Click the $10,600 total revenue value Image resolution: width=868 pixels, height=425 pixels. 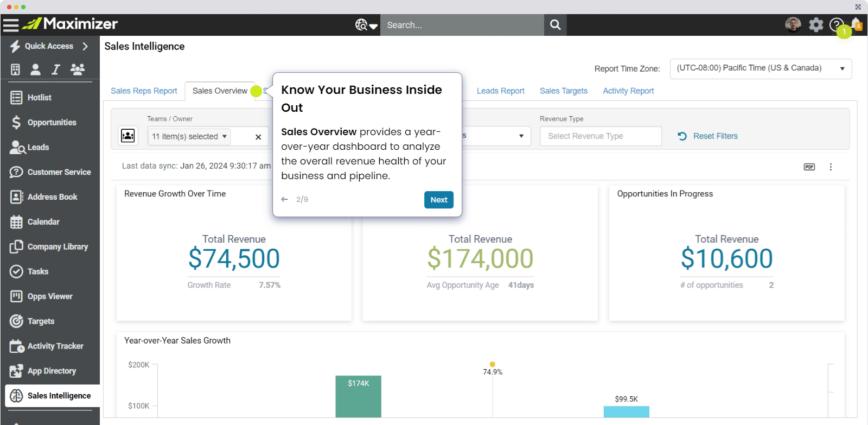pyautogui.click(x=727, y=258)
